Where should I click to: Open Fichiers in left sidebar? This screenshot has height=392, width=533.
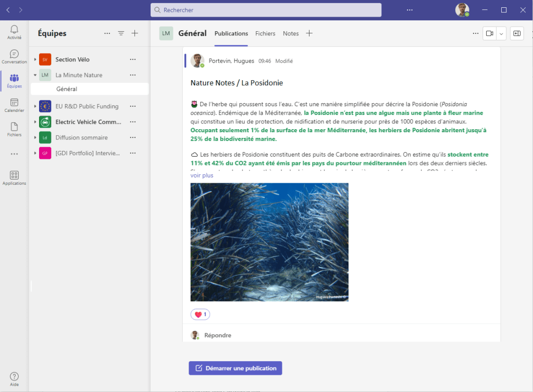pos(14,130)
